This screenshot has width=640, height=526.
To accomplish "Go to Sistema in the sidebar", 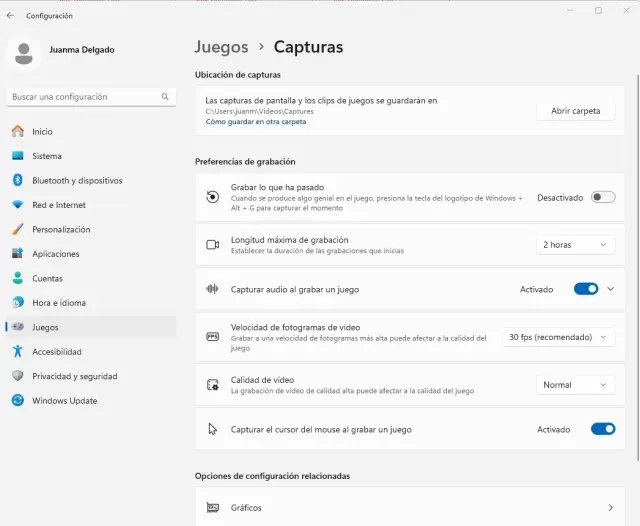I will pos(46,156).
